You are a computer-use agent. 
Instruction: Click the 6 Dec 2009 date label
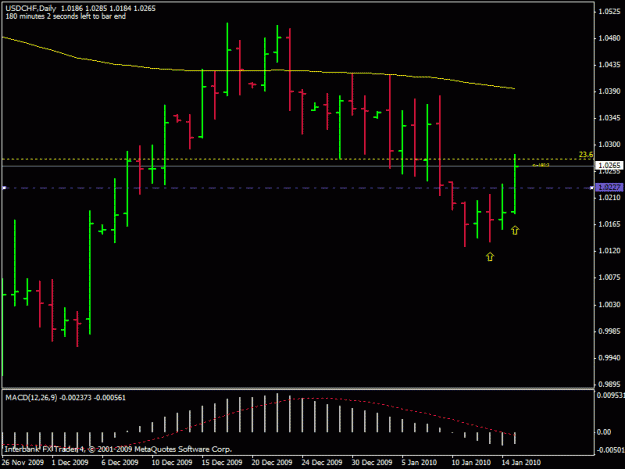120,462
